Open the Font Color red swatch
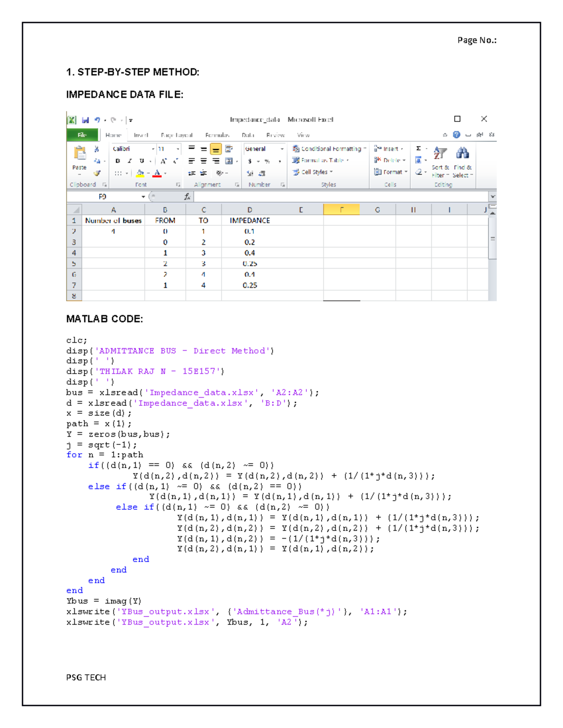The width and height of the screenshot is (563, 728). click(x=157, y=173)
